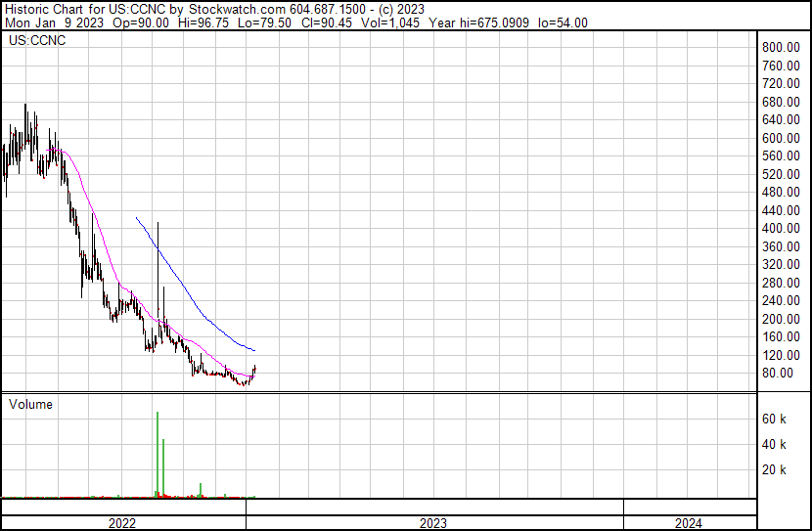Click the Cl=90.45 closing price text
Viewport: 812px width, 531px height.
[x=326, y=22]
